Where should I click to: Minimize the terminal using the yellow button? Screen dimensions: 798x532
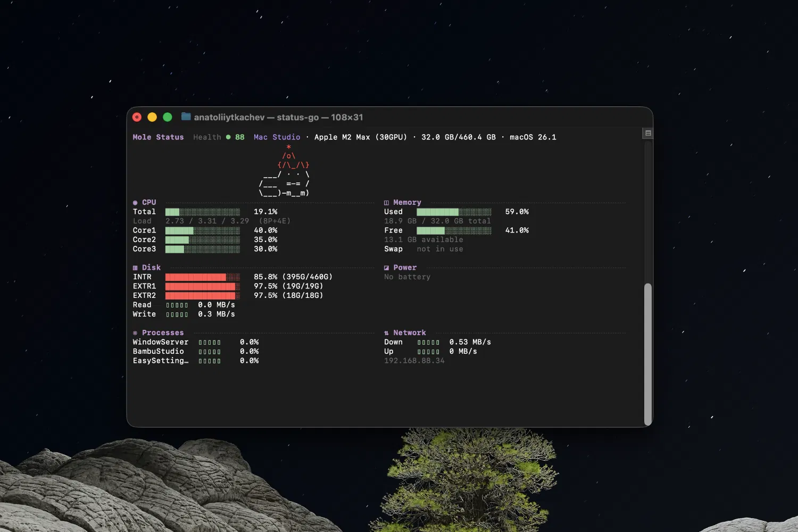(152, 117)
